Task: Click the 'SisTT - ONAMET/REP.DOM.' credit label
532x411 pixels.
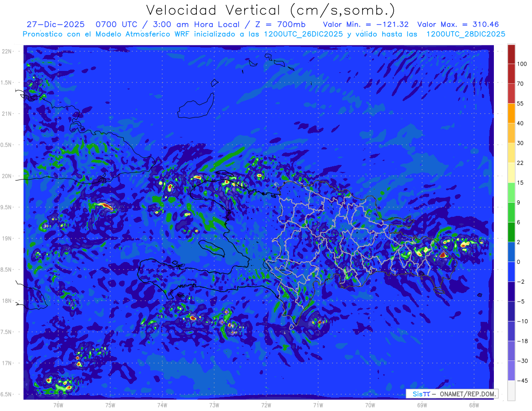Action: [x=452, y=394]
